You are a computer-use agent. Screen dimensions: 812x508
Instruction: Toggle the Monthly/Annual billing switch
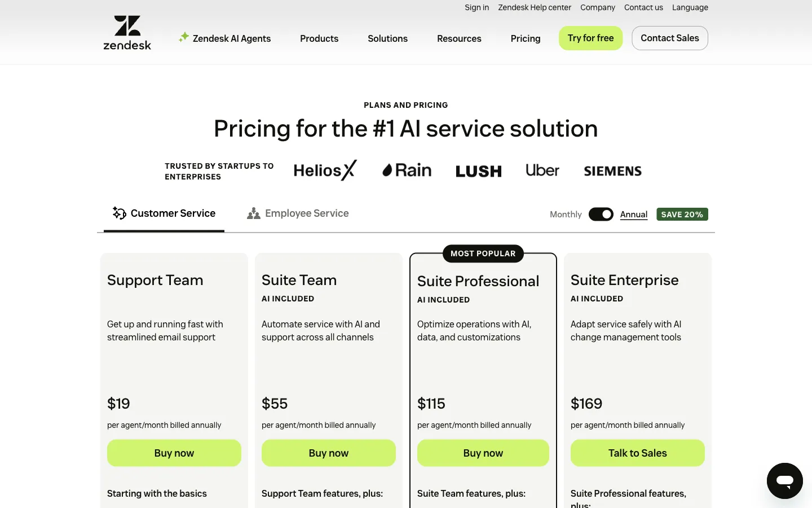(x=601, y=214)
